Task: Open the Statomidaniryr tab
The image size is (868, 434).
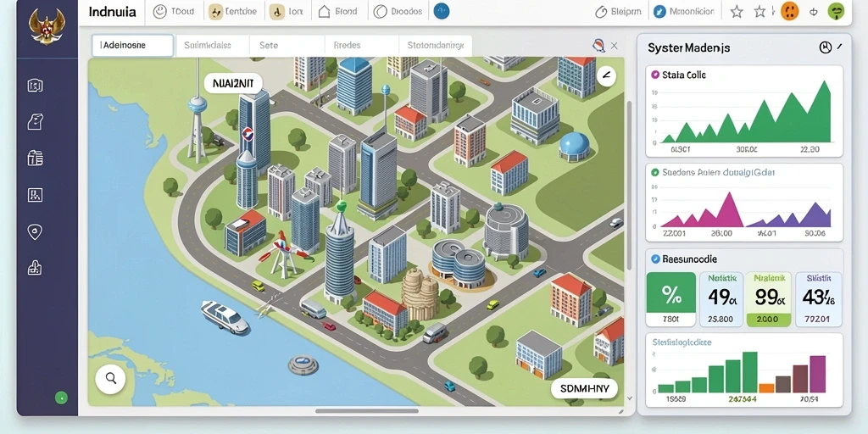Action: point(436,46)
